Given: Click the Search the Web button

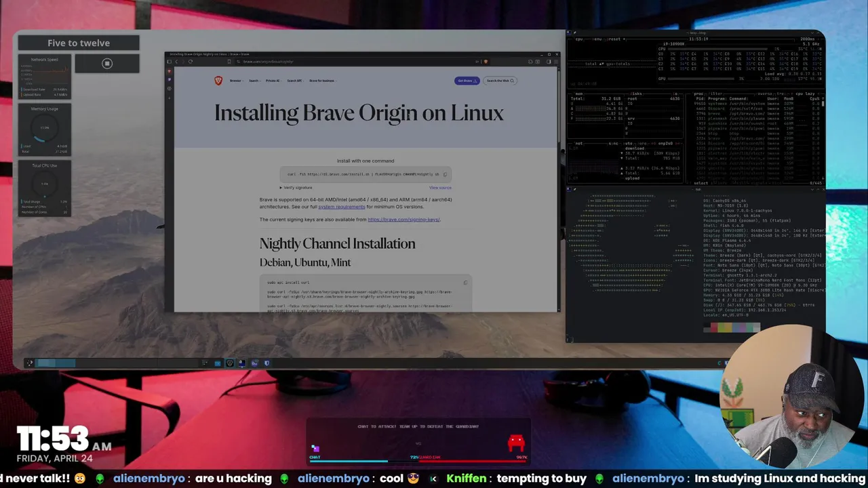Looking at the screenshot, I should tap(500, 81).
